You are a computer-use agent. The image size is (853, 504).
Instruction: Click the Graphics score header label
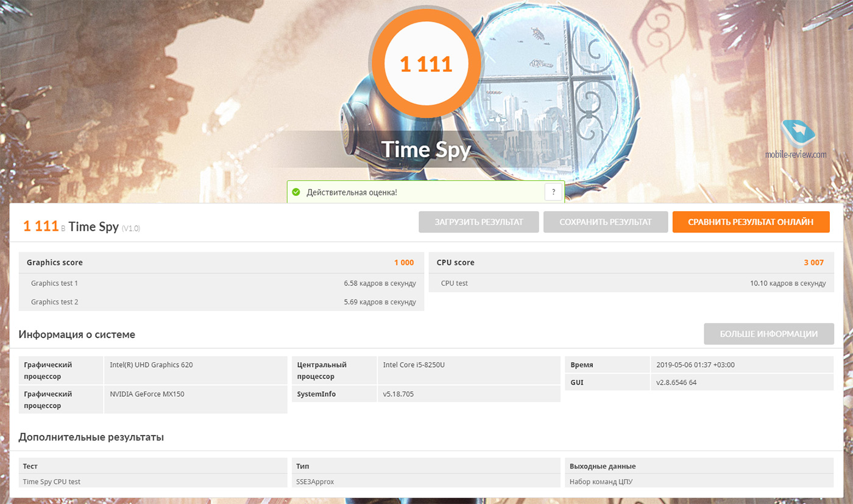click(55, 262)
